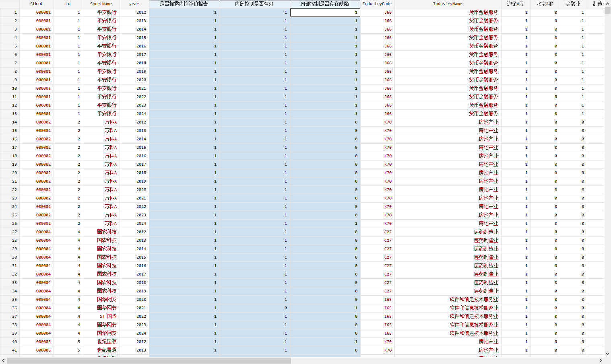This screenshot has width=611, height=364.
Task: Select row number 14
Action: coord(10,122)
